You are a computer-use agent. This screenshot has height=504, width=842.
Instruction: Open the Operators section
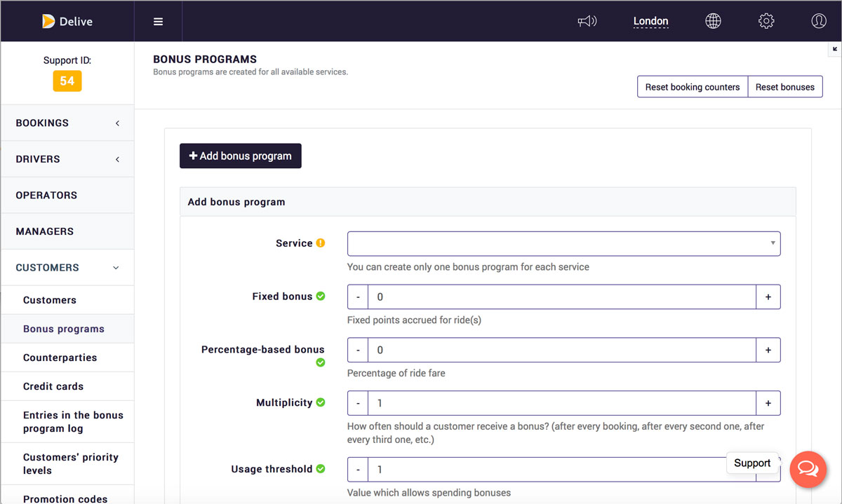point(67,195)
